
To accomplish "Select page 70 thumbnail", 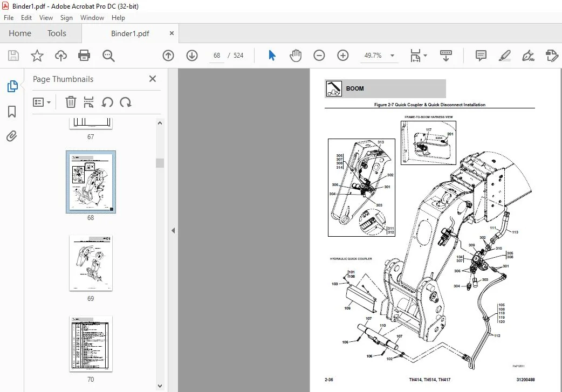I will click(x=91, y=343).
